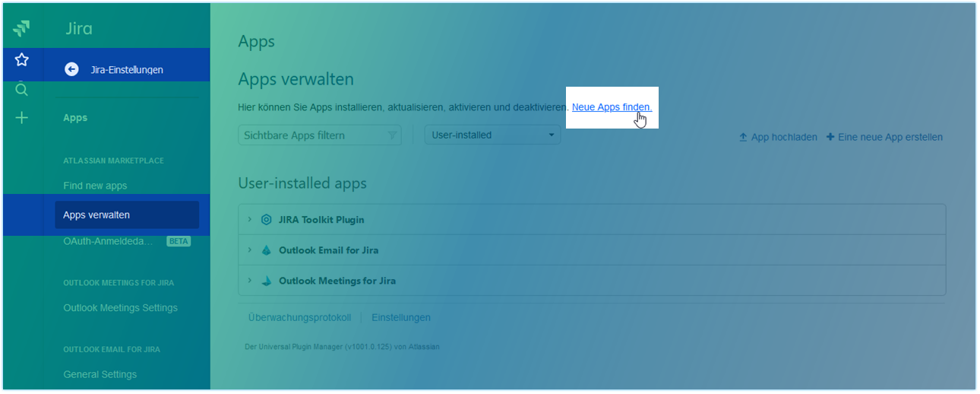Open search with magnifier icon

[22, 90]
